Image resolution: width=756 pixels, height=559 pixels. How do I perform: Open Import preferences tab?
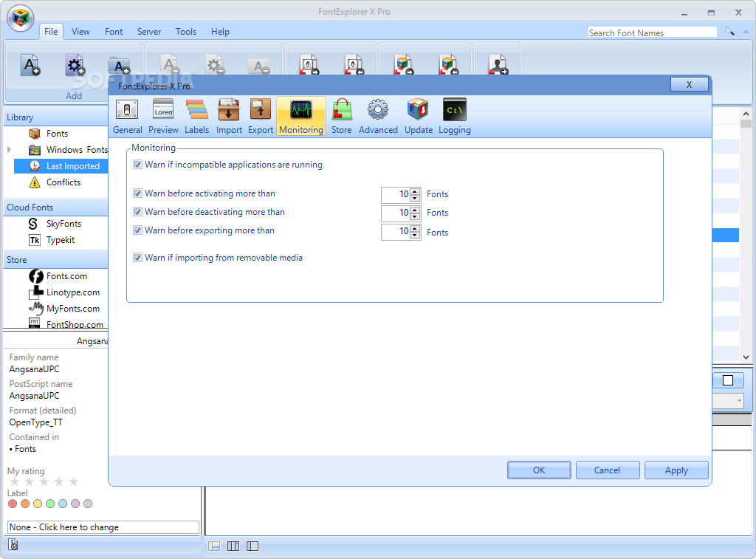(x=229, y=116)
